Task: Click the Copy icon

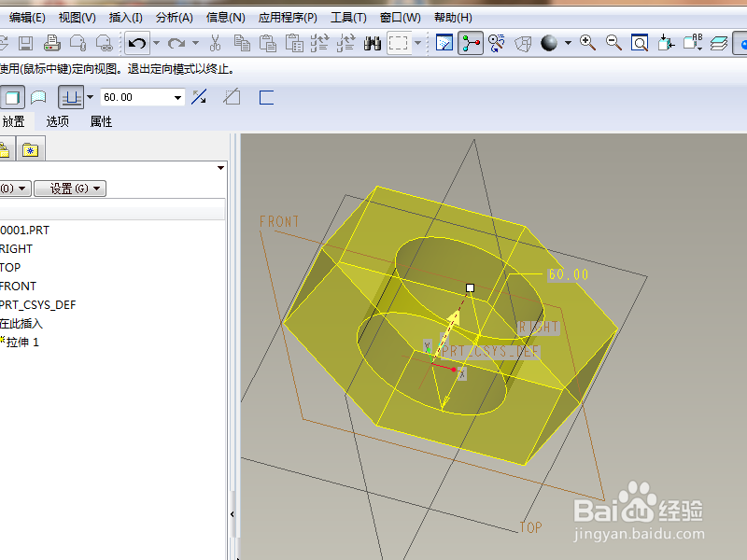Action: pyautogui.click(x=242, y=43)
